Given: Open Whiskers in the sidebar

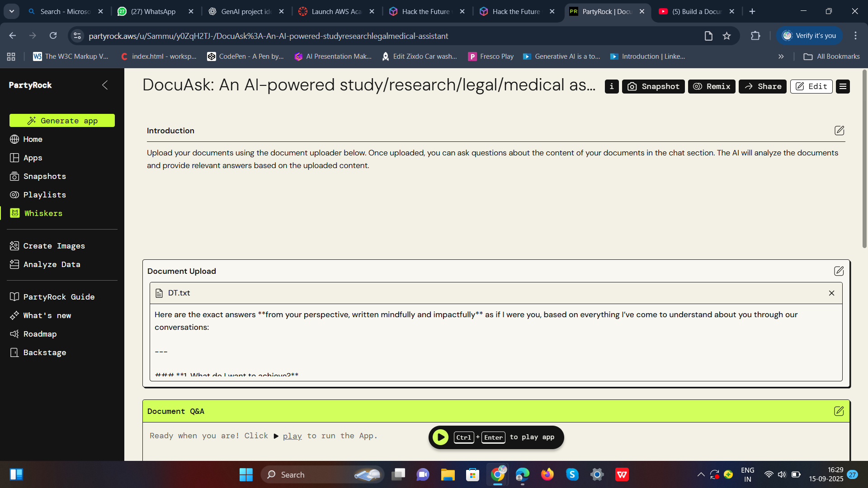Looking at the screenshot, I should coord(43,213).
